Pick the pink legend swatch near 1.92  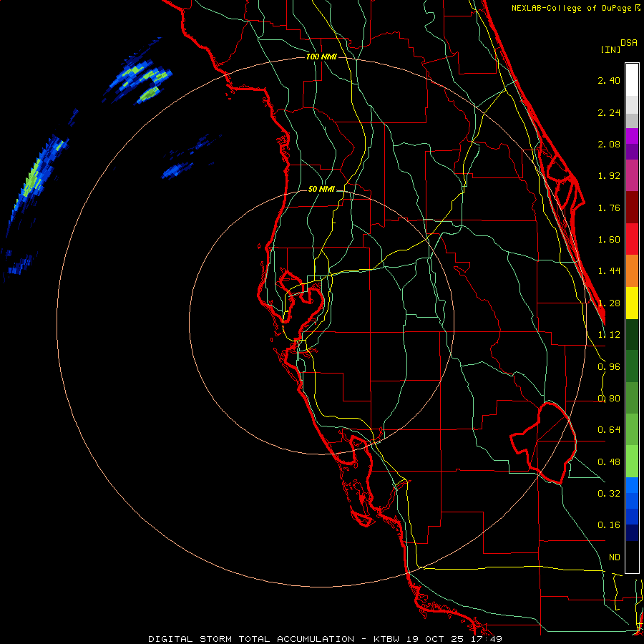point(632,175)
